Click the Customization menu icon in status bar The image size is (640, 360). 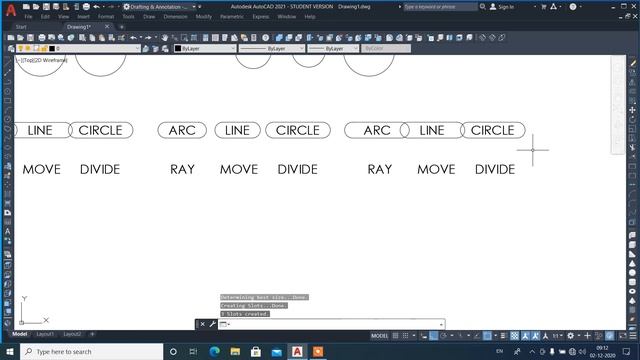pos(633,336)
